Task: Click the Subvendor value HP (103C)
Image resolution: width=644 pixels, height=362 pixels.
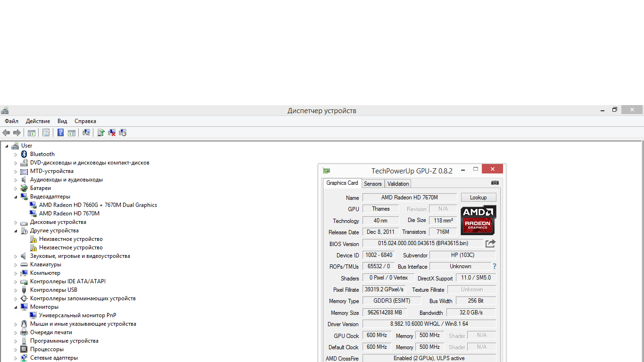Action: 462,255
